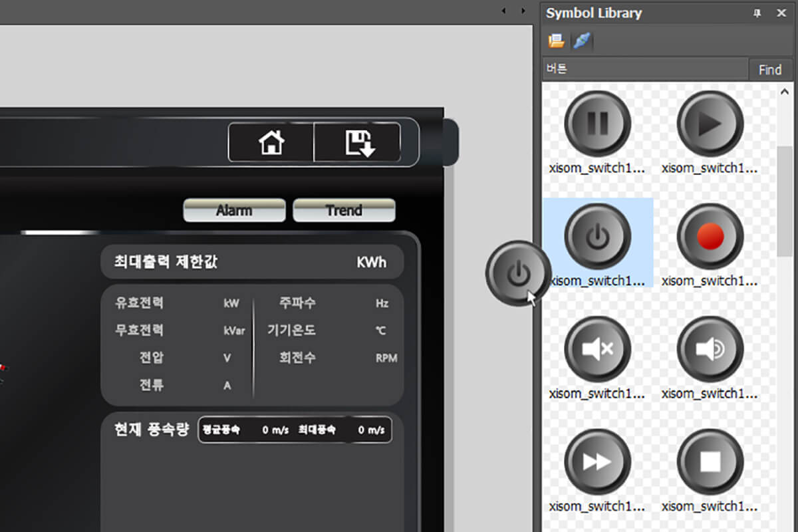Click the save-download icon beside home

point(359,142)
